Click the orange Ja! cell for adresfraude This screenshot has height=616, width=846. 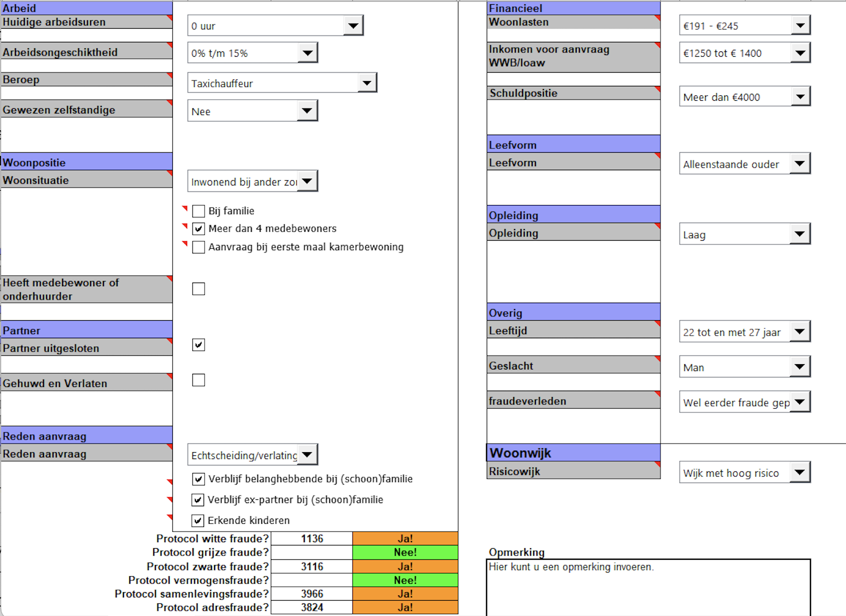coord(405,608)
